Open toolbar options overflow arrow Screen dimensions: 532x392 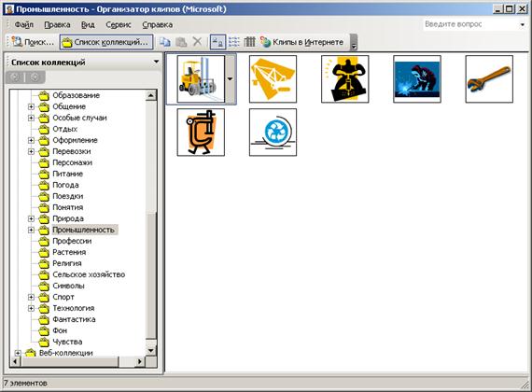354,42
